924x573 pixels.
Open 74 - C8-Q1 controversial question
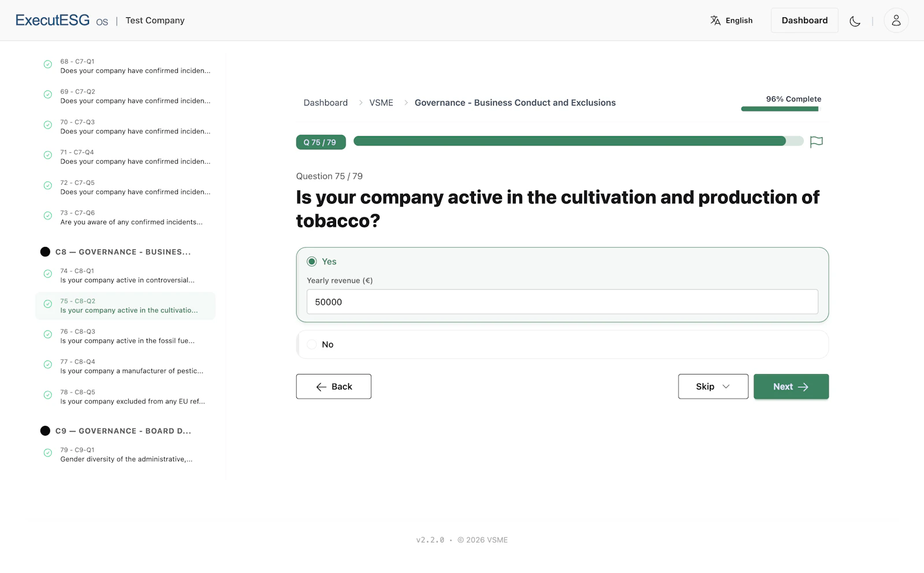125,276
